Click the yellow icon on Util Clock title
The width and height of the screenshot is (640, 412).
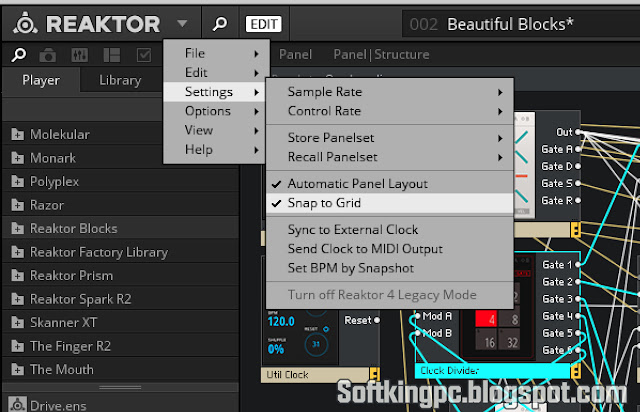pos(374,374)
